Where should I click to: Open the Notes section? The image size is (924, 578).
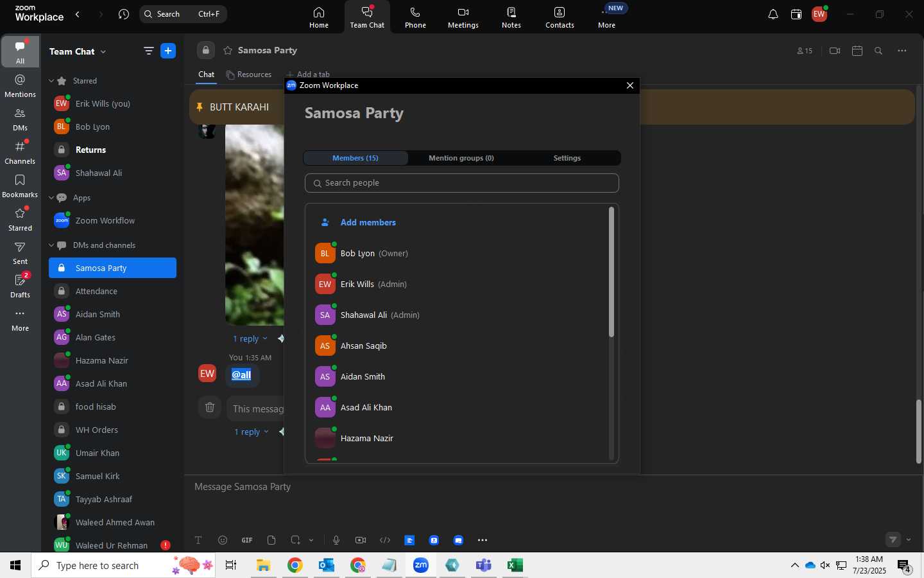coord(511,17)
